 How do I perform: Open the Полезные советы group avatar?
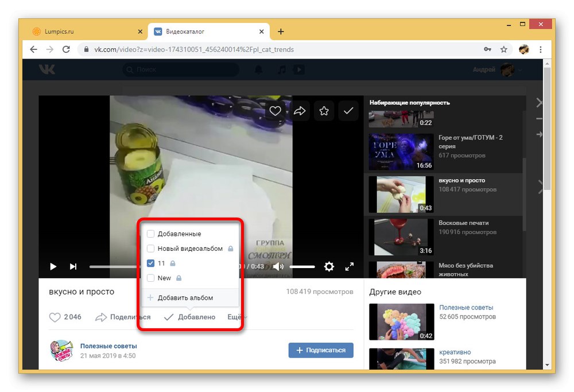61,350
